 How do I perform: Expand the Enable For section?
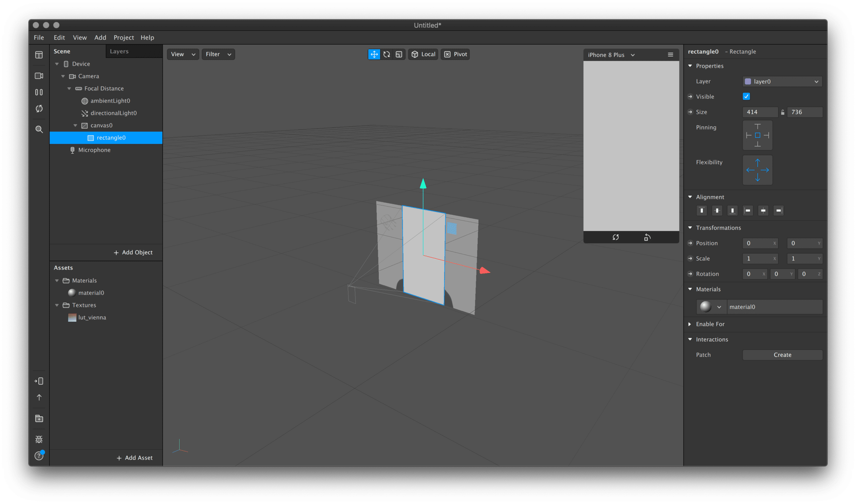pos(690,324)
